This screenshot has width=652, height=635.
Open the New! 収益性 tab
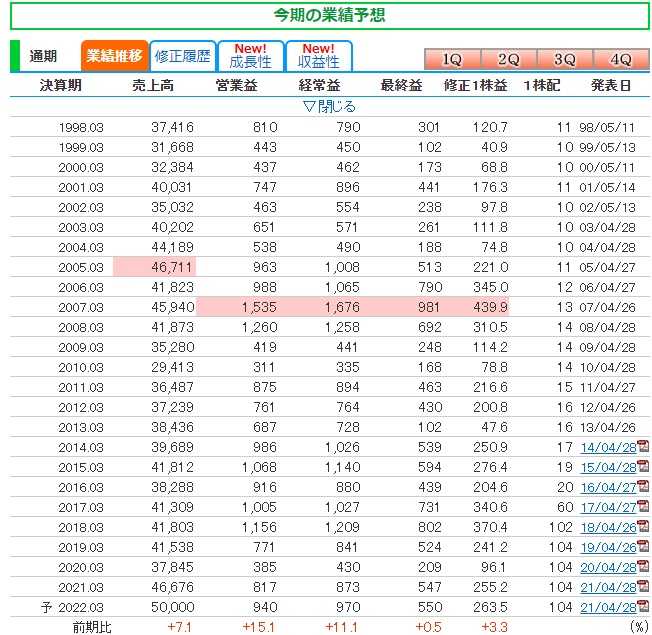click(x=318, y=56)
